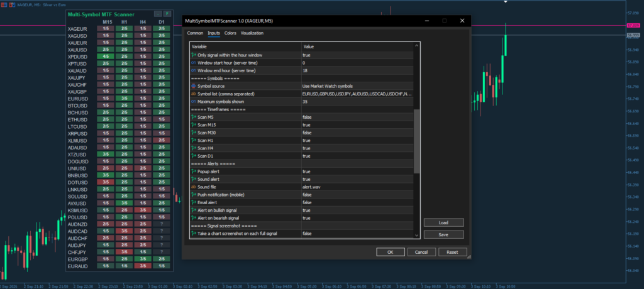Click the bool icon beside Take a chart screenshot
Screen dimensions: 644x289
click(194, 233)
